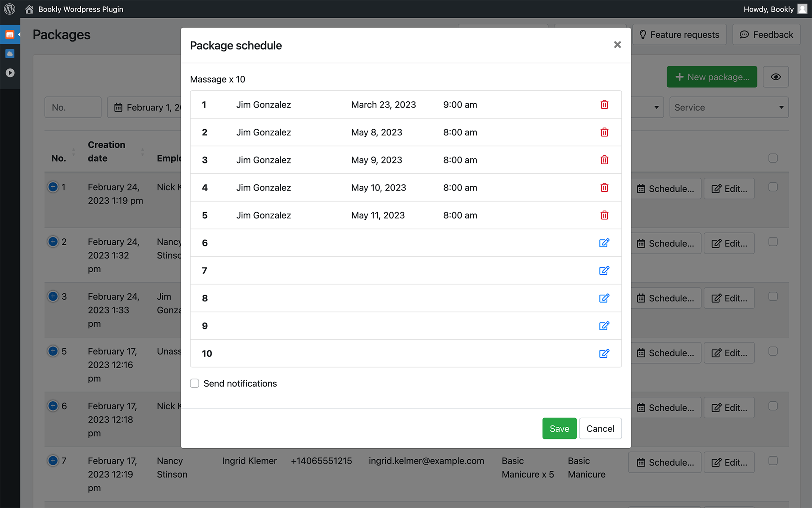Enable Send notifications checkbox
Image resolution: width=812 pixels, height=508 pixels.
(x=195, y=384)
